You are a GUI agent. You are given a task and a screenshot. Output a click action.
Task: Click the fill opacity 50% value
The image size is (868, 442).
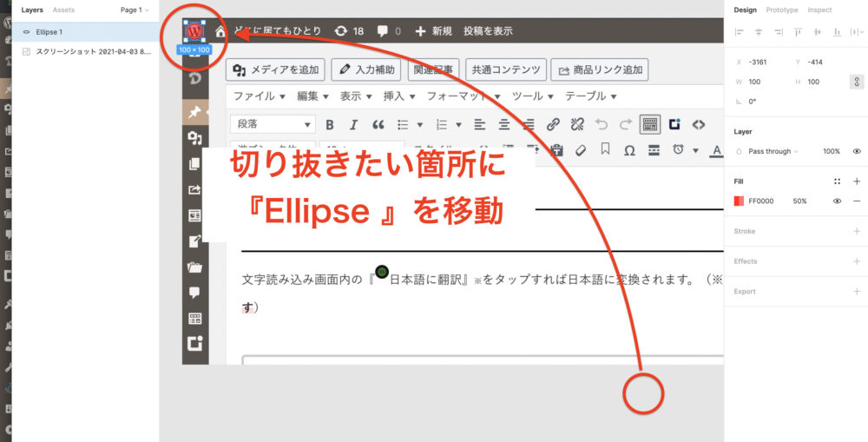click(x=799, y=201)
